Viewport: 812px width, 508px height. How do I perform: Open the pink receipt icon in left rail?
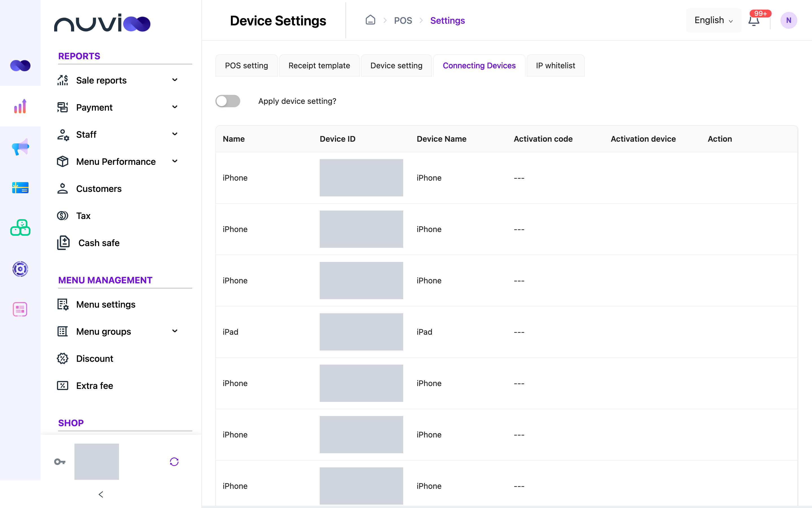click(20, 309)
